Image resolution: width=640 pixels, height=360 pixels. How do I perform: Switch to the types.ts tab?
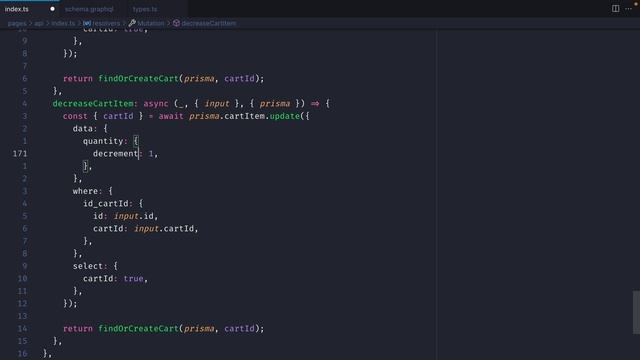[145, 9]
